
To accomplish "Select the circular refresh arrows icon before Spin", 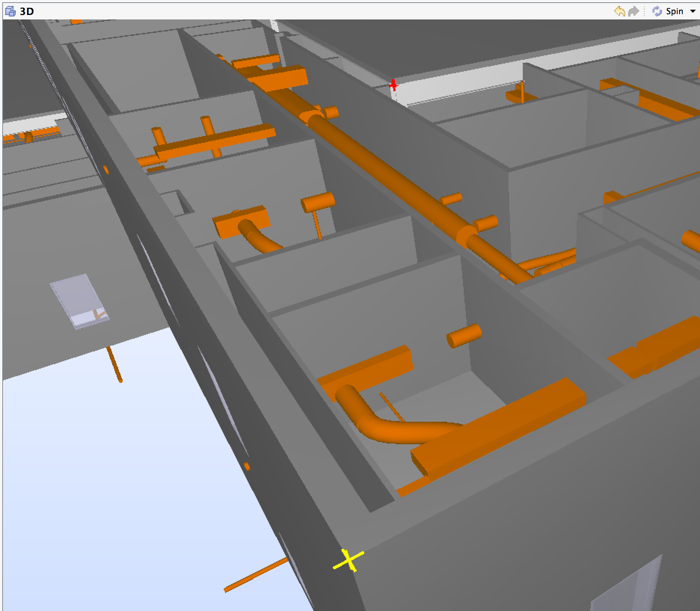I will point(657,11).
